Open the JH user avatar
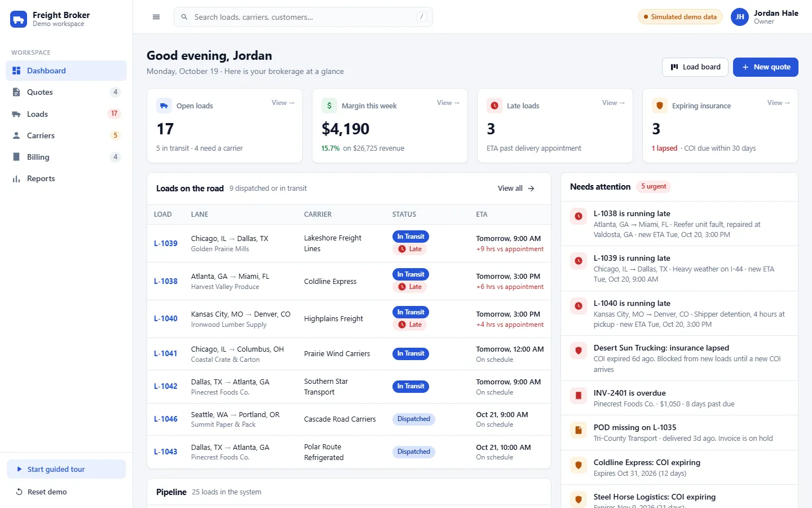 click(740, 17)
